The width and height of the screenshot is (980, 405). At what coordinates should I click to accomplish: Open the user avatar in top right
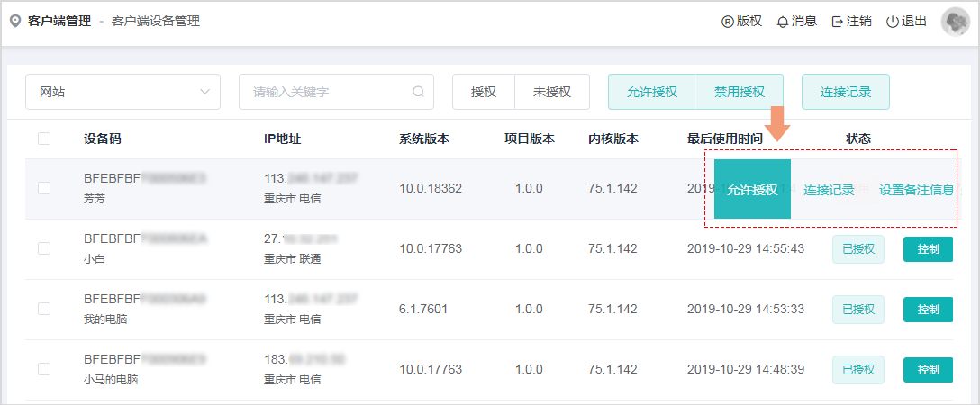point(955,22)
